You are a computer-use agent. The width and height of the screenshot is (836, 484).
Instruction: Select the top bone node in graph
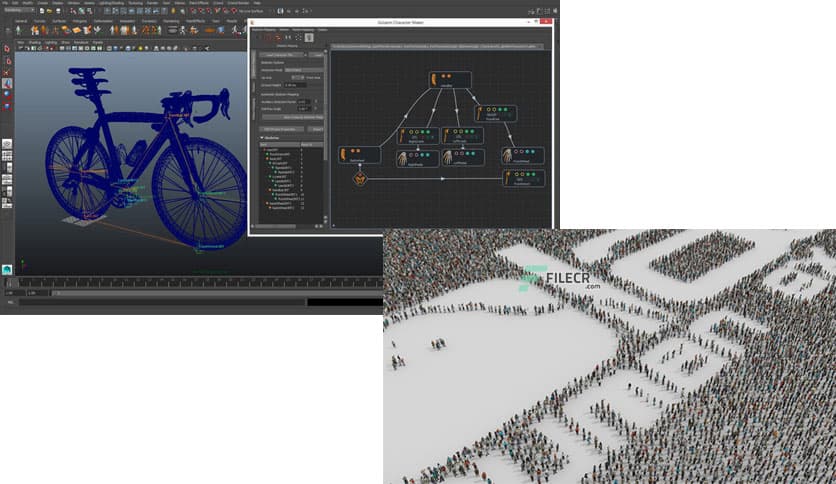tap(436, 79)
